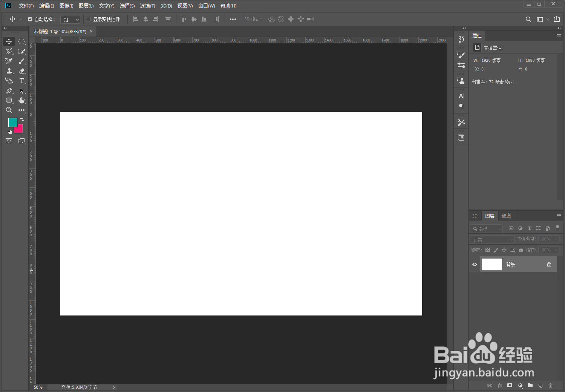Open the Character panel icon
This screenshot has width=565, height=392.
pos(461,96)
